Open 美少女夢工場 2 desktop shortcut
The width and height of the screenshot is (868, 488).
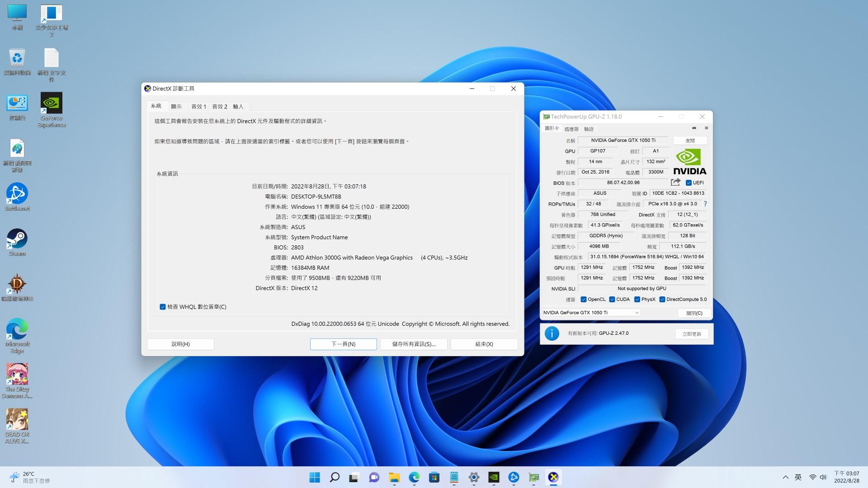coord(52,20)
